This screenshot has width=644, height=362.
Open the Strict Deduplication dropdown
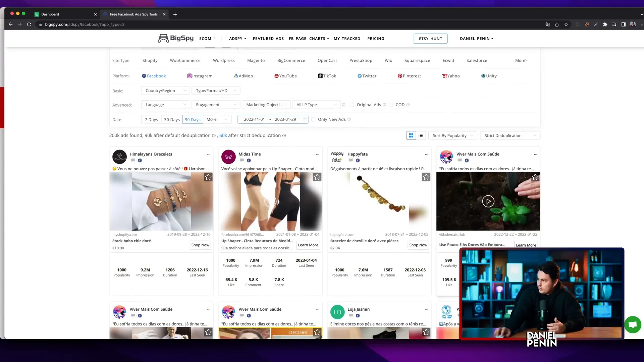pyautogui.click(x=510, y=135)
